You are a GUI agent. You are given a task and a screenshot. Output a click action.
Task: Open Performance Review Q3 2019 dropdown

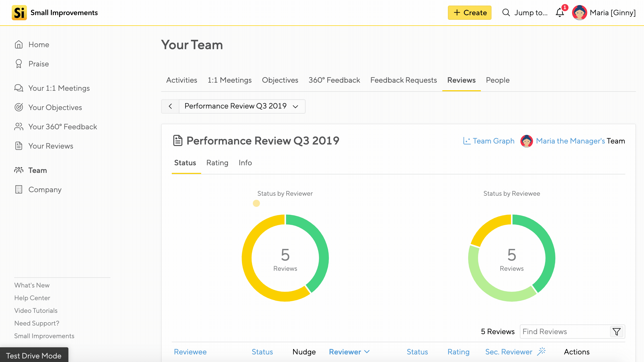pos(242,106)
